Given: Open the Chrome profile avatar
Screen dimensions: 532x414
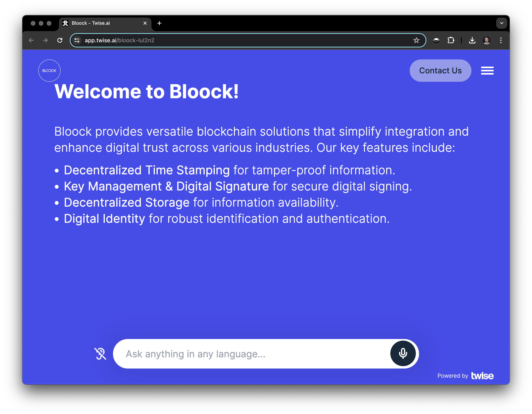Looking at the screenshot, I should pos(486,40).
